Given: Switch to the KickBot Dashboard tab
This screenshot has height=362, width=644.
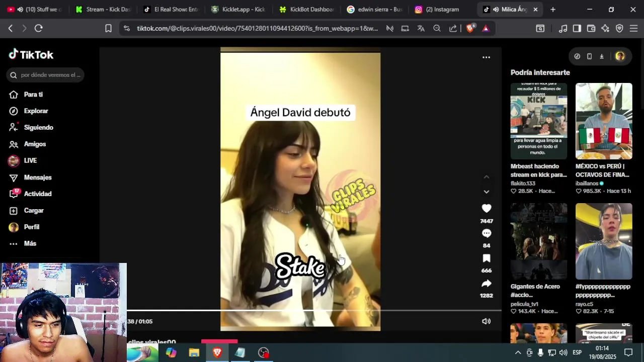Looking at the screenshot, I should coord(306,10).
